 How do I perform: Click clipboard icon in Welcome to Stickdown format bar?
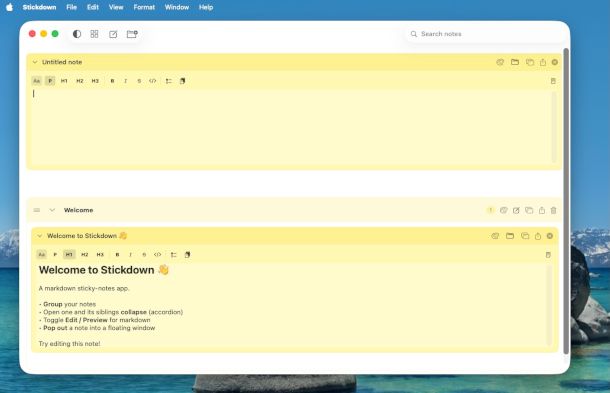point(188,254)
